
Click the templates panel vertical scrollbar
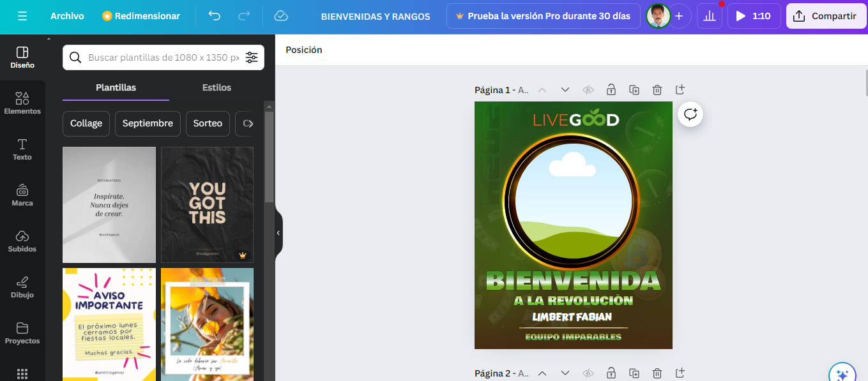[x=269, y=157]
